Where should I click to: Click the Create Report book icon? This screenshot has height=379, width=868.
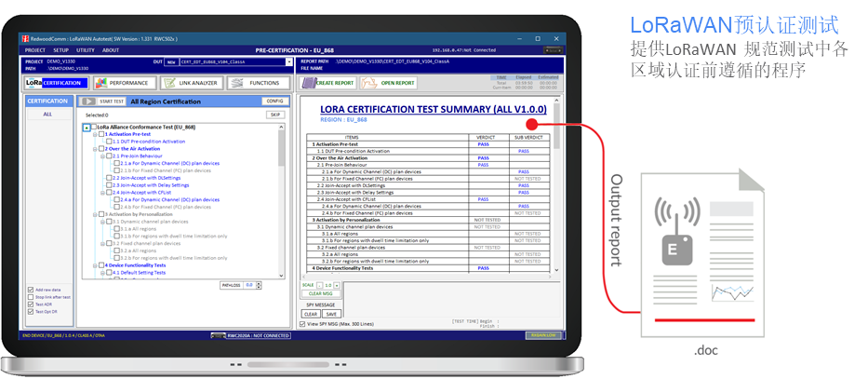[x=310, y=83]
